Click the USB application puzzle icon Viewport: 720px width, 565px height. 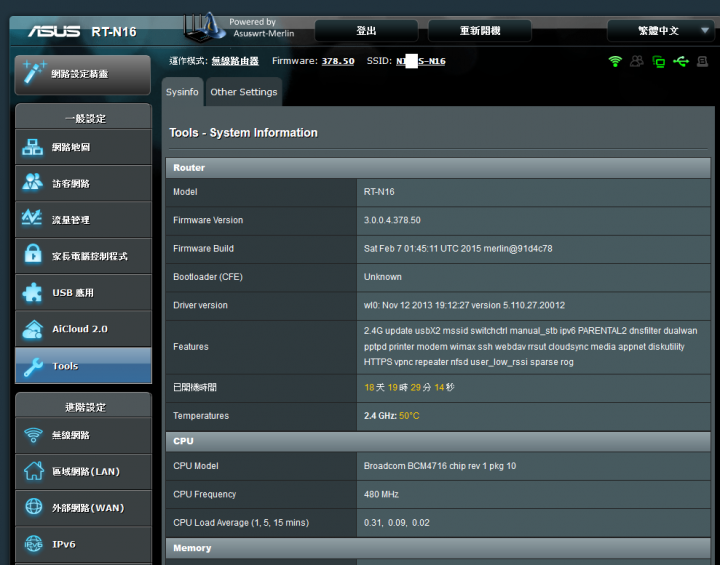[x=32, y=292]
